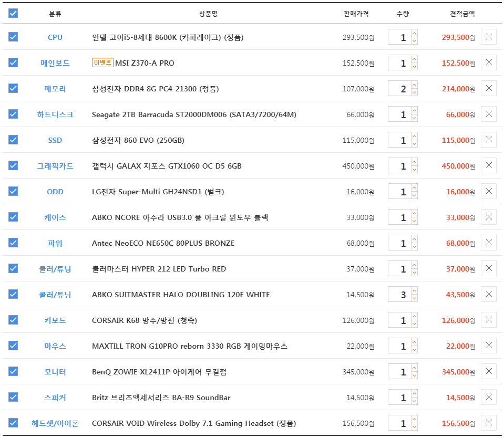Open the 헤드셋/이어폰 category link
The height and width of the screenshot is (439, 504).
coord(55,423)
